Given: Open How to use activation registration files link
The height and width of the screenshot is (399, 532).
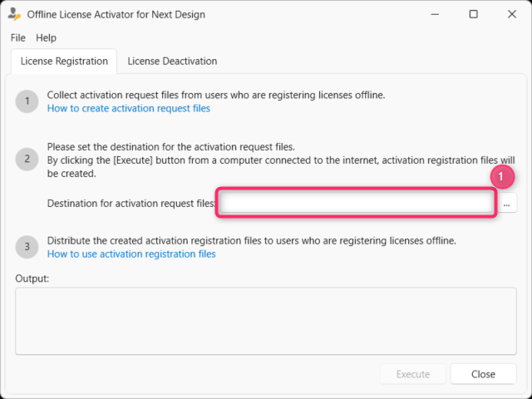Looking at the screenshot, I should pos(131,254).
